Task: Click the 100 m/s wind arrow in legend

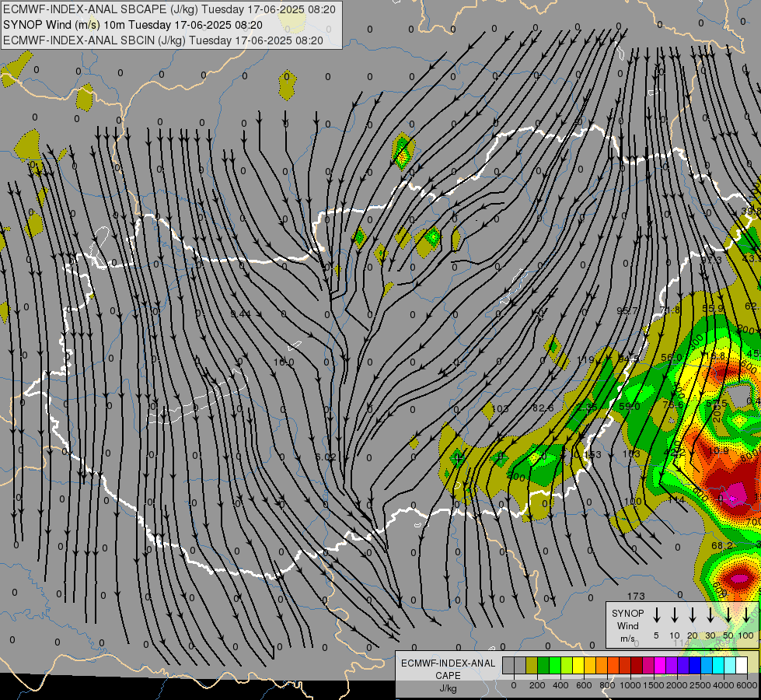Action: tap(746, 614)
